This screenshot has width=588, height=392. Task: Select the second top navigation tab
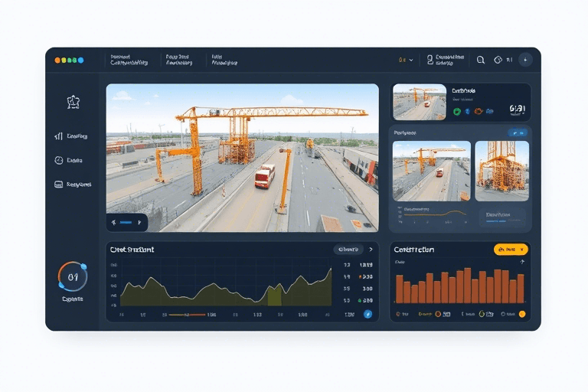click(x=178, y=60)
